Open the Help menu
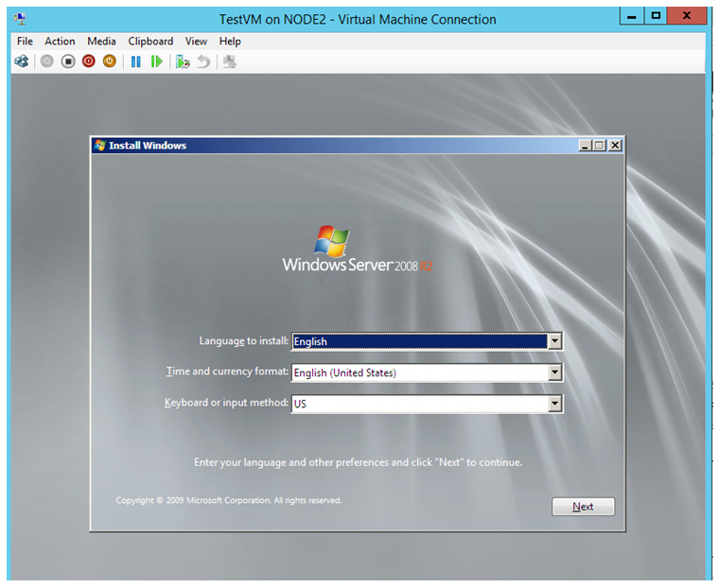Screen dimensions: 719x588 coord(230,42)
